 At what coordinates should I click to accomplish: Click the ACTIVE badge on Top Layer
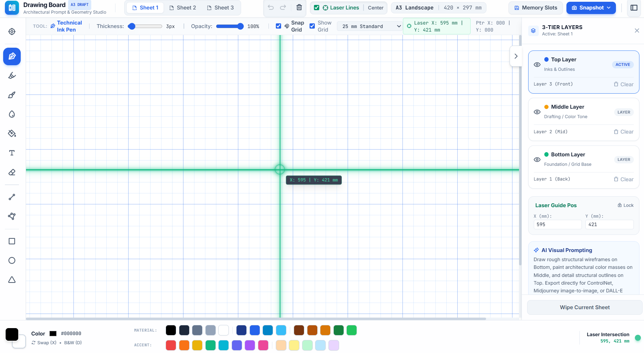[623, 65]
